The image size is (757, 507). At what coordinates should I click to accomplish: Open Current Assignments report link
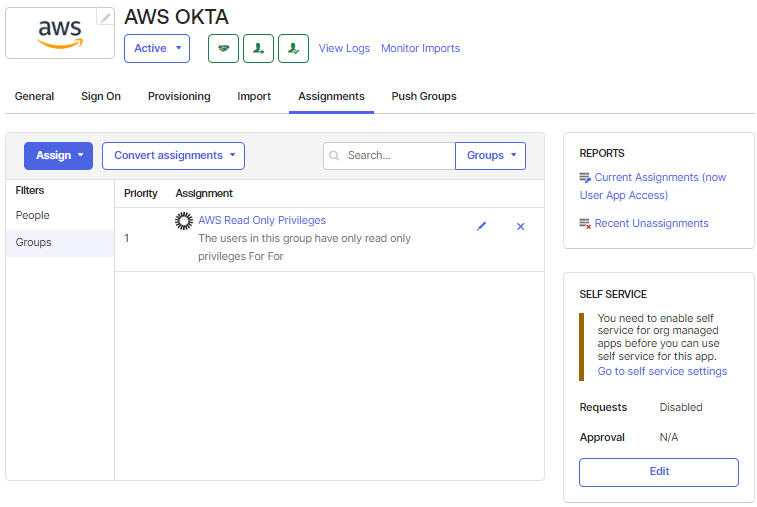pos(653,186)
